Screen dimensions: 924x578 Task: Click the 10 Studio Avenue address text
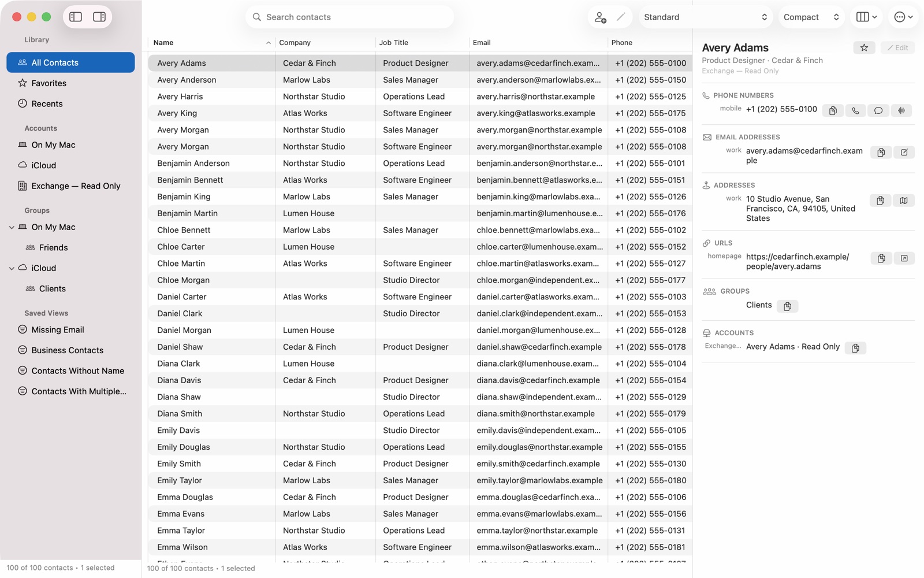800,209
